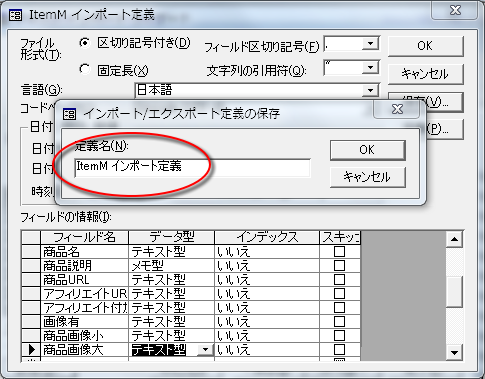Toggle skip checkbox for アフィリエイト付 row
This screenshot has width=485, height=379.
tap(339, 307)
